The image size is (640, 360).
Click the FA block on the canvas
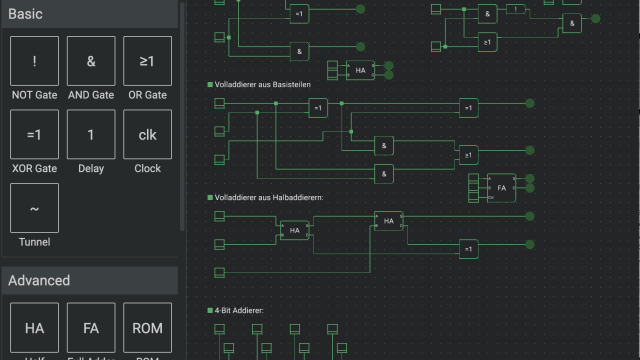pyautogui.click(x=501, y=188)
